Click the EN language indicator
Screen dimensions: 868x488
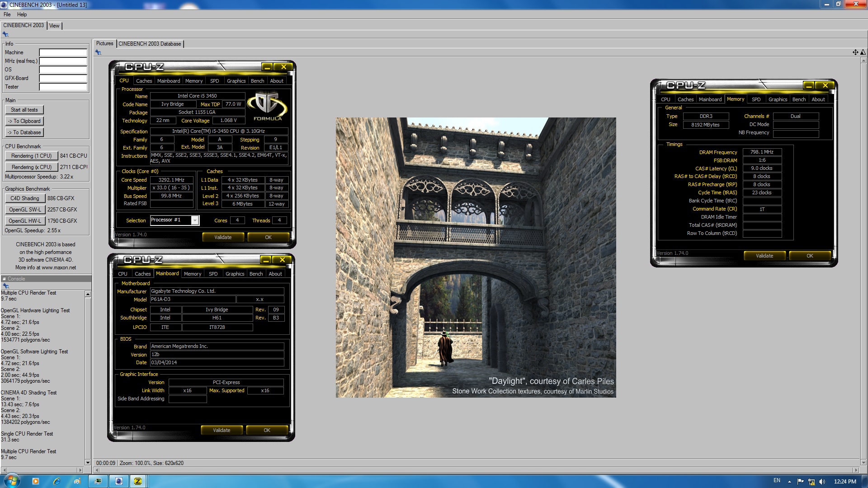pos(777,481)
